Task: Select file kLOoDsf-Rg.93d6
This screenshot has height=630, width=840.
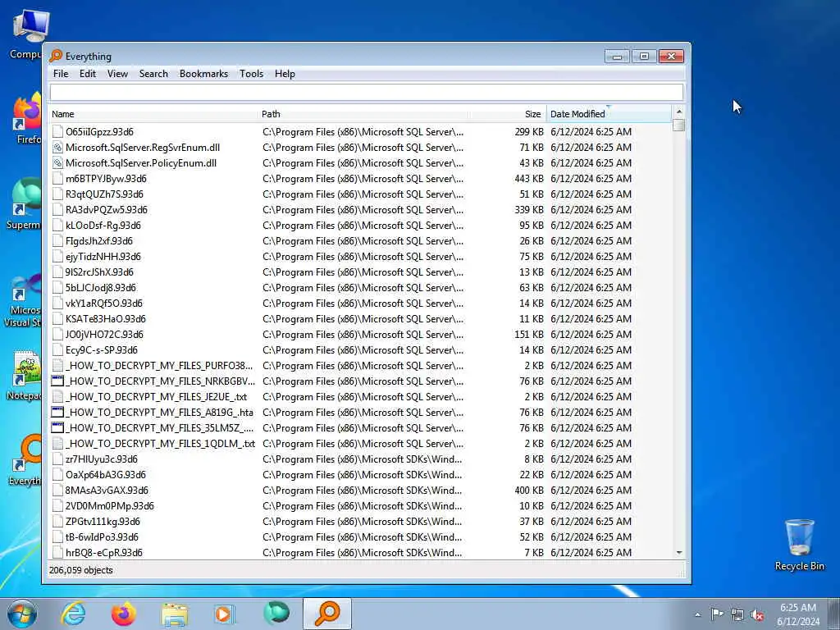Action: (x=103, y=225)
